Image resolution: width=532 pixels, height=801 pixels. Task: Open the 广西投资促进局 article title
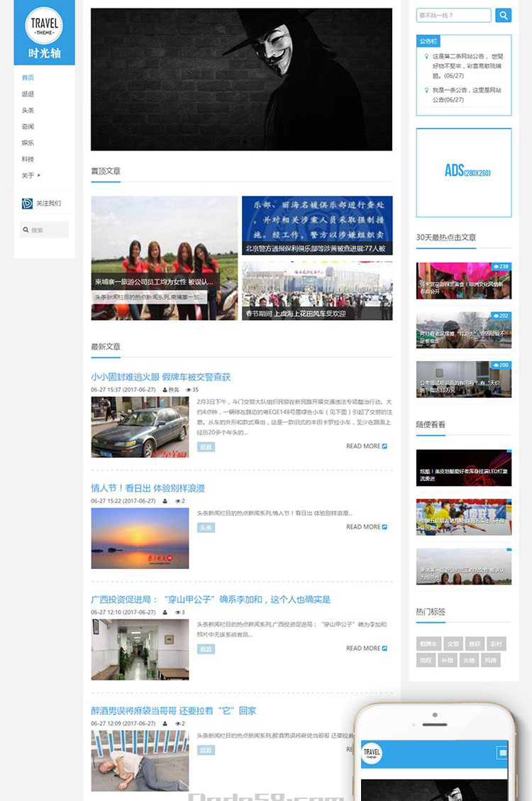click(211, 600)
